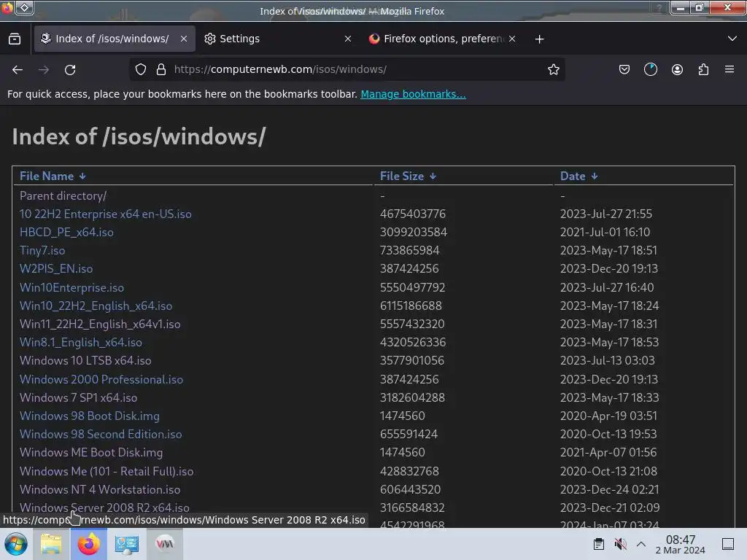Viewport: 747px width, 560px height.
Task: Open Win10_22H2_English_x64.iso
Action: click(96, 306)
